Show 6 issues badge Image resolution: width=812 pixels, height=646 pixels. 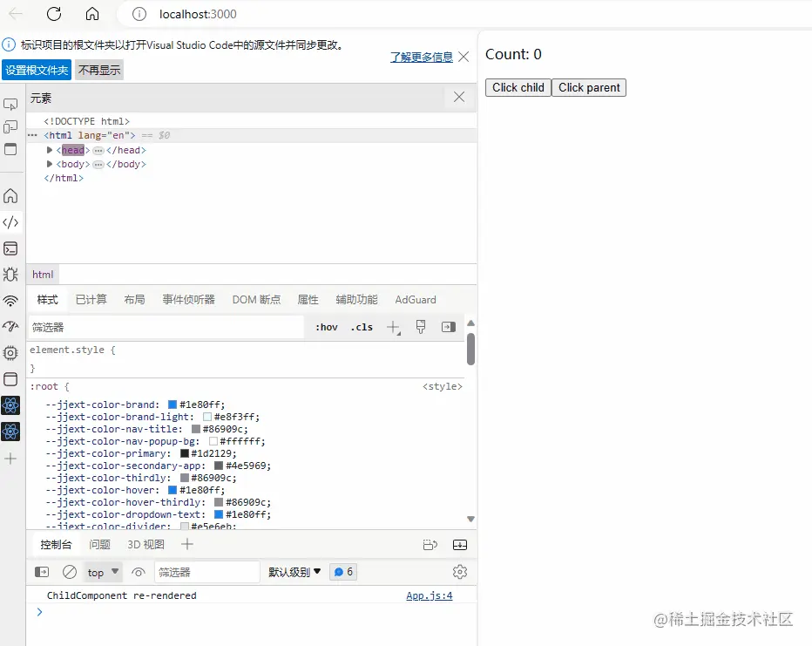(342, 572)
